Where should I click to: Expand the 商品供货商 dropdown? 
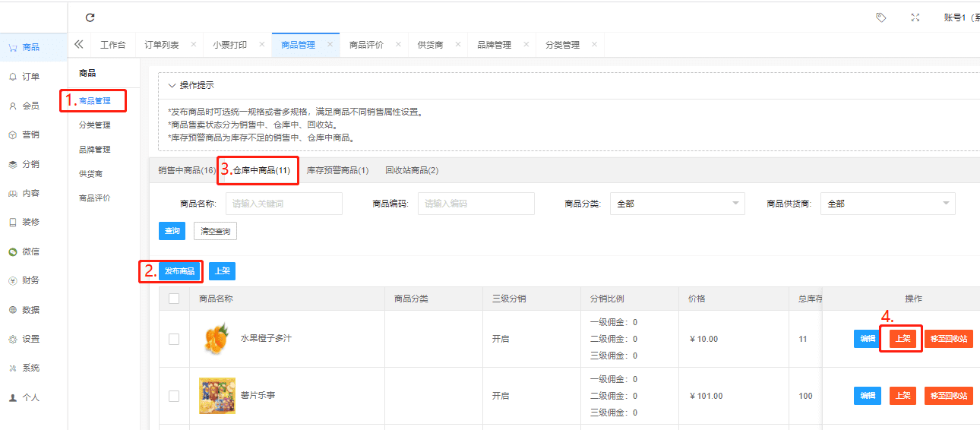click(x=887, y=204)
